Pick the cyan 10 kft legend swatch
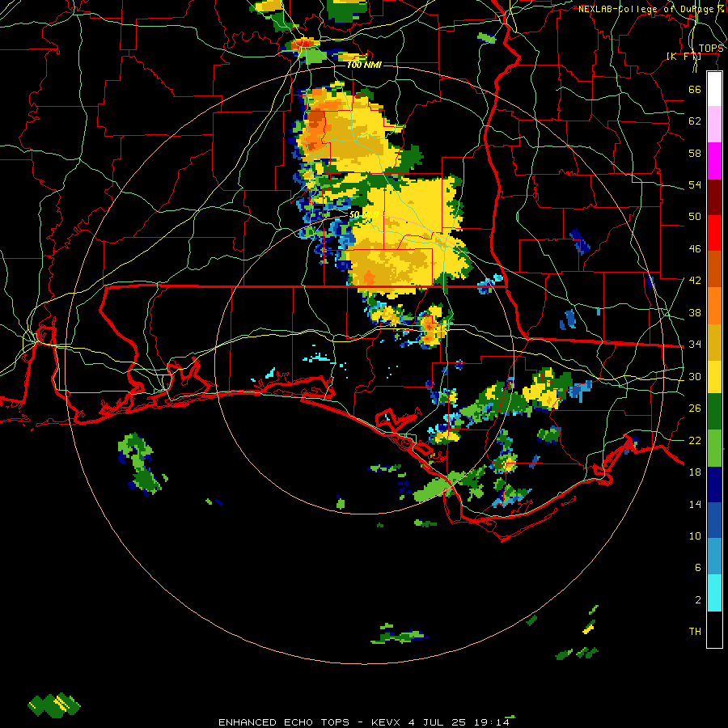The image size is (728, 728). point(714,593)
